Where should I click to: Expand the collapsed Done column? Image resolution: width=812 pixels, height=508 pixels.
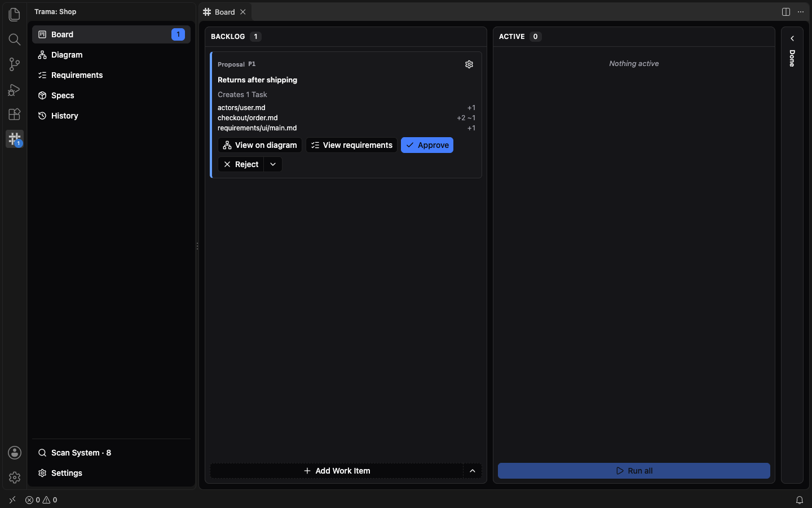click(792, 38)
